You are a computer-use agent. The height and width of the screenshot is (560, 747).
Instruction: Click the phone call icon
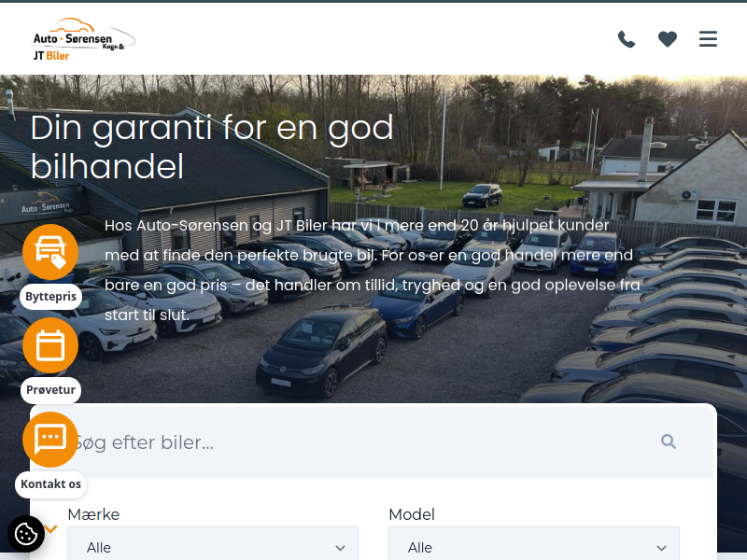point(627,39)
